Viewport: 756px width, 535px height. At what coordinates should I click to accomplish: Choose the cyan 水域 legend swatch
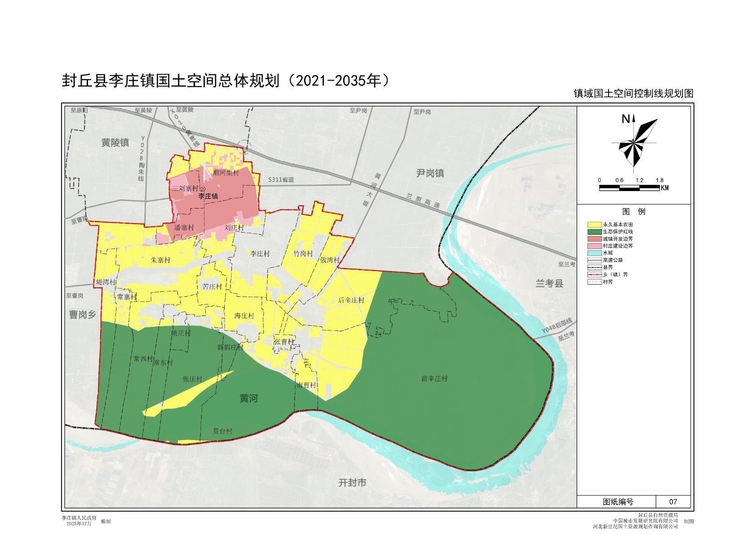(594, 253)
